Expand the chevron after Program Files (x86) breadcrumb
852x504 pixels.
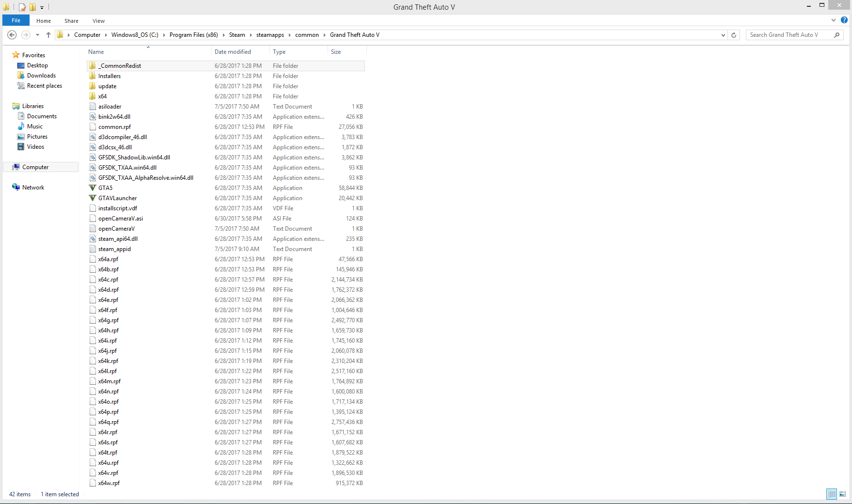[223, 35]
